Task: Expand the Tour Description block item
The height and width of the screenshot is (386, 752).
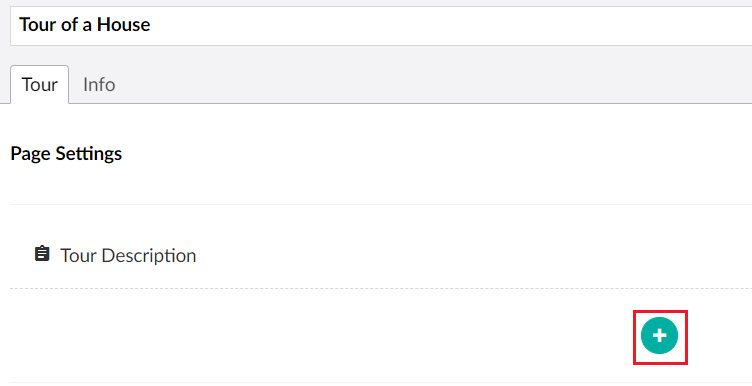Action: (x=381, y=255)
